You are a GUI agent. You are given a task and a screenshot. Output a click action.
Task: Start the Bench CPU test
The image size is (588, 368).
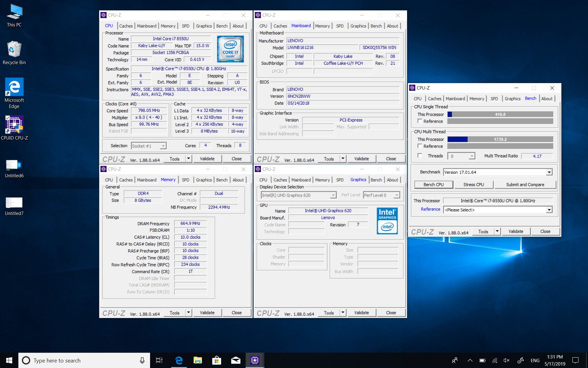click(x=434, y=184)
